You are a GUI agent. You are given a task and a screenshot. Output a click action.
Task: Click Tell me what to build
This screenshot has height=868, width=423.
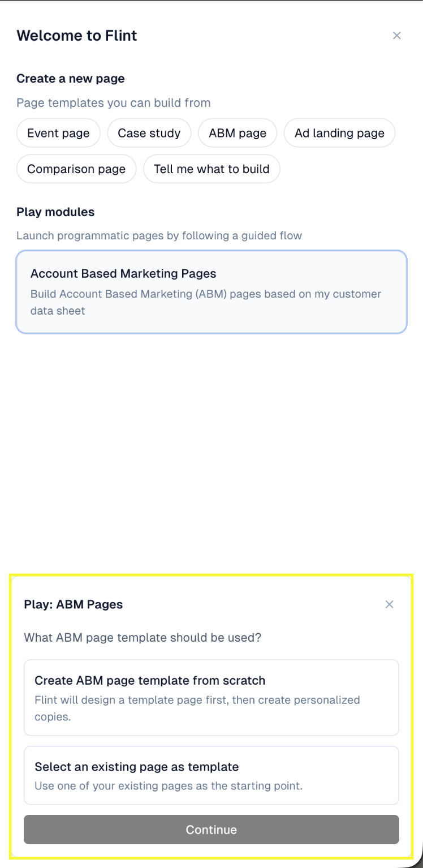[212, 169]
